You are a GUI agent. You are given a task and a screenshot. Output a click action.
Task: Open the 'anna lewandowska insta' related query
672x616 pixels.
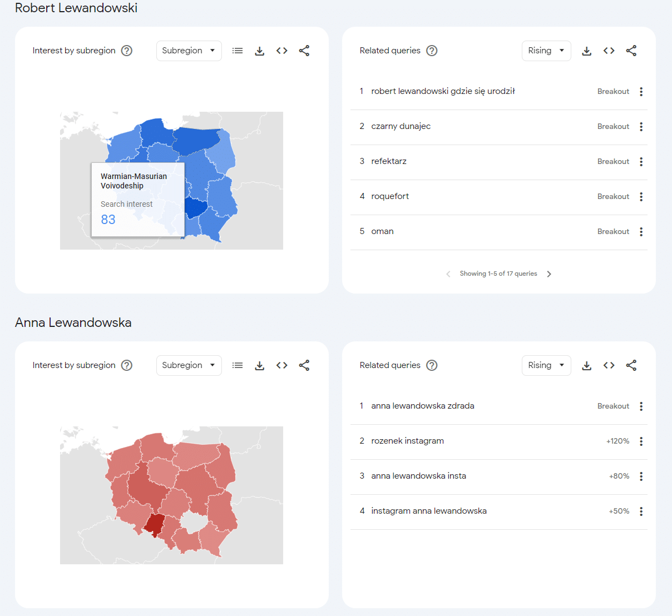418,476
